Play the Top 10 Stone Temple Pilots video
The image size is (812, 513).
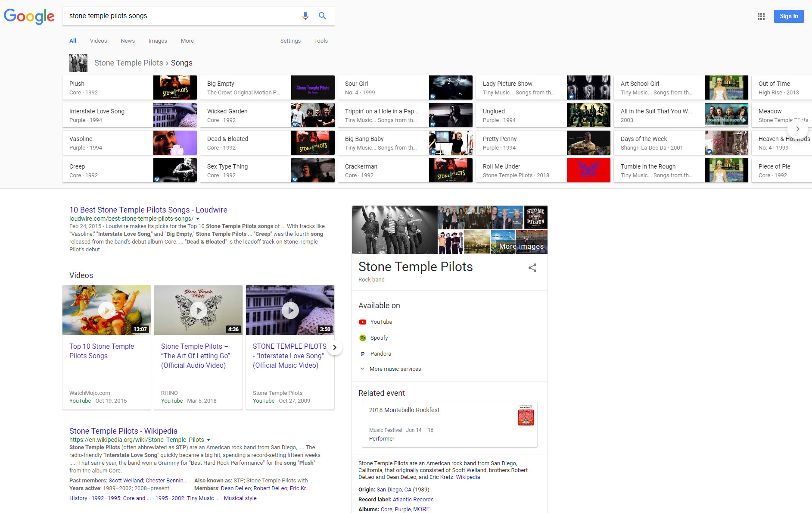click(106, 310)
